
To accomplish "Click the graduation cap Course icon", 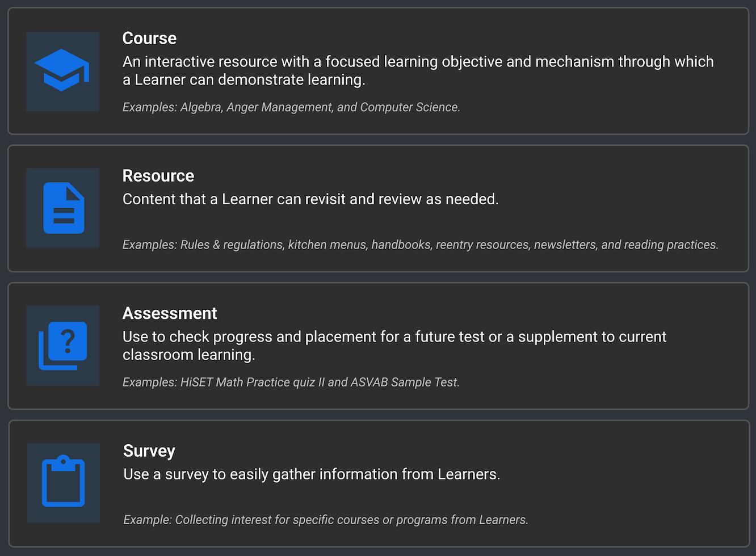I will [62, 71].
